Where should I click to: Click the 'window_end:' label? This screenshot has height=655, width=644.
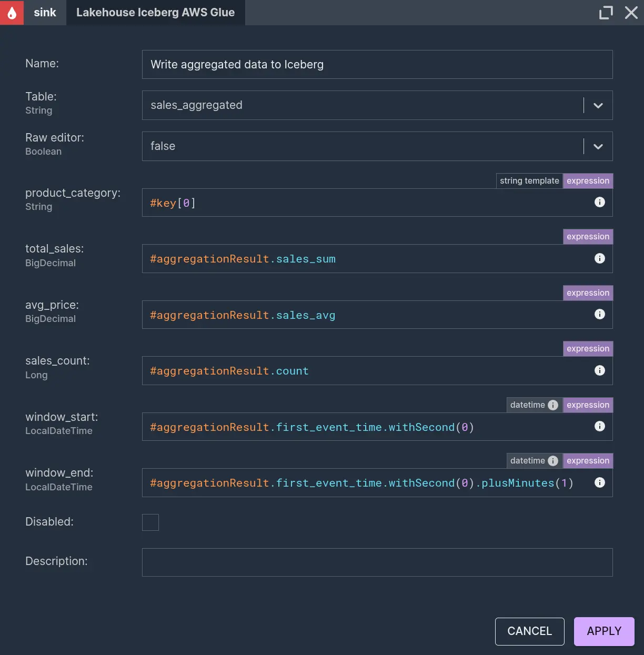pos(59,473)
